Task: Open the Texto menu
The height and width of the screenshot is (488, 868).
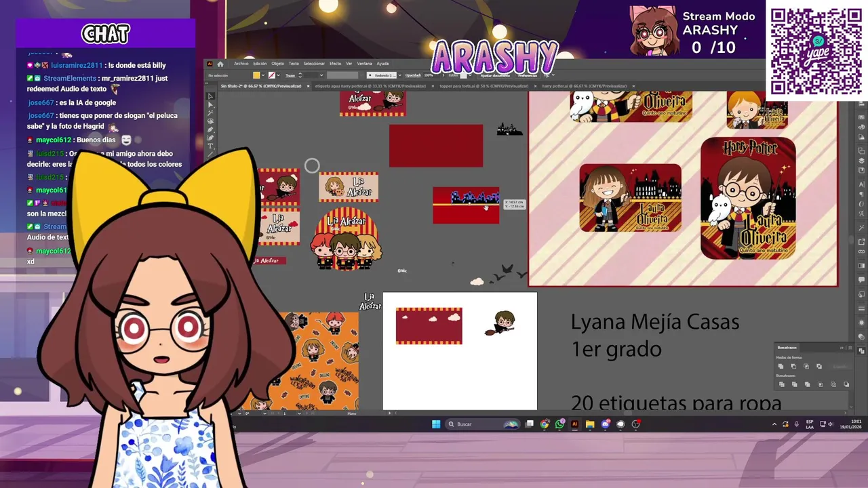Action: [x=294, y=64]
